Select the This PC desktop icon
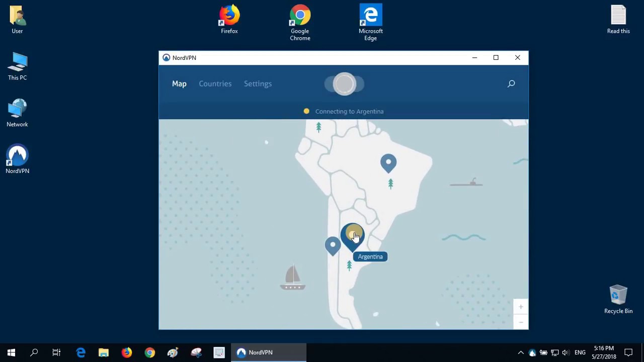This screenshot has width=644, height=362. pyautogui.click(x=17, y=66)
